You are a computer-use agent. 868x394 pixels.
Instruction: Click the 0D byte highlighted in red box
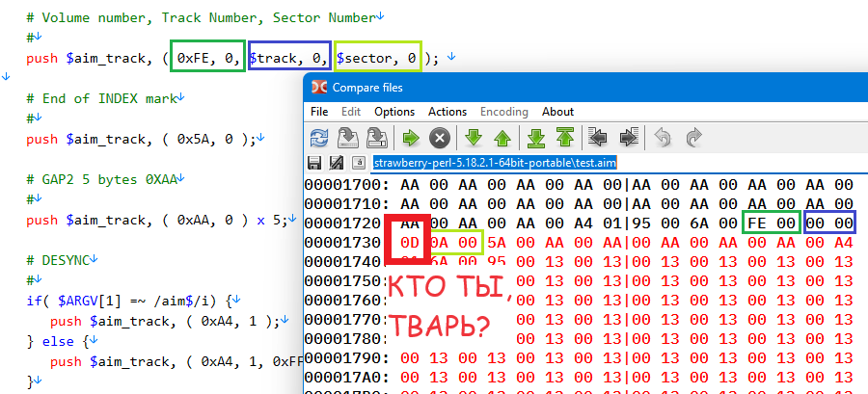[x=408, y=243]
